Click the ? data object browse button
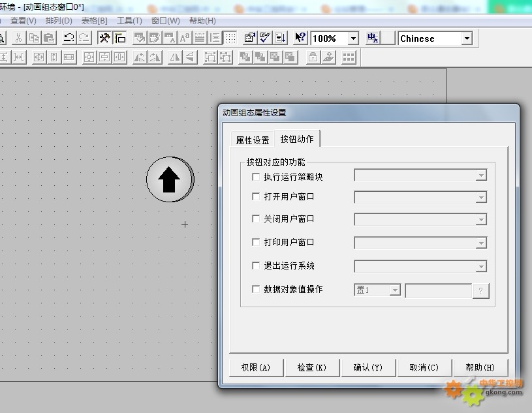 coord(481,290)
